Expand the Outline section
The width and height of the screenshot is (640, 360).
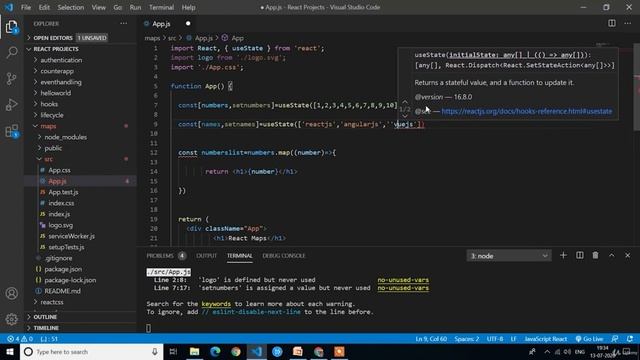click(80, 317)
